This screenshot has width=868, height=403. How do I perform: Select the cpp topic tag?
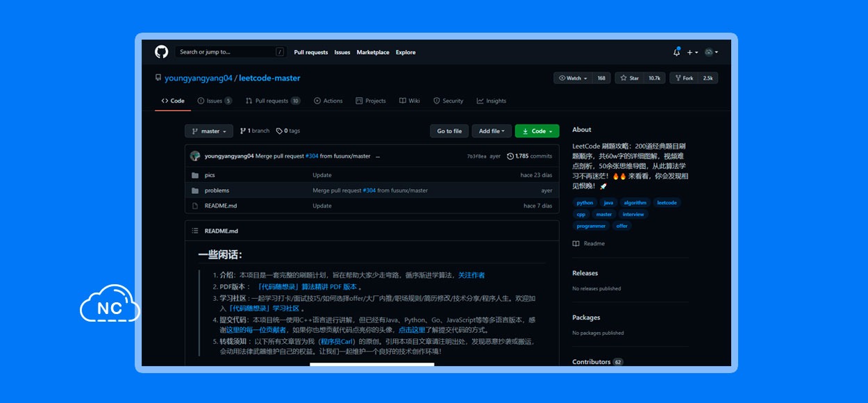coord(581,215)
